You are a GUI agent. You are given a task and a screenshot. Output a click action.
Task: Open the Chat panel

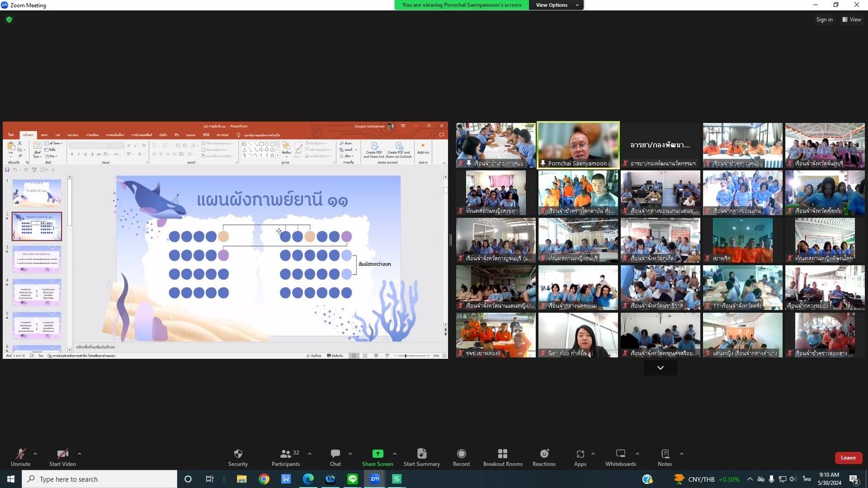(335, 454)
